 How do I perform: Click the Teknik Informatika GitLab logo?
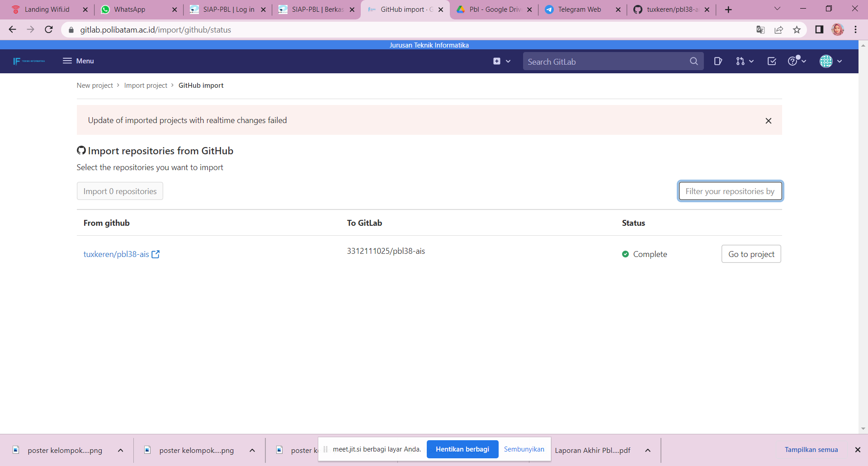(x=29, y=61)
